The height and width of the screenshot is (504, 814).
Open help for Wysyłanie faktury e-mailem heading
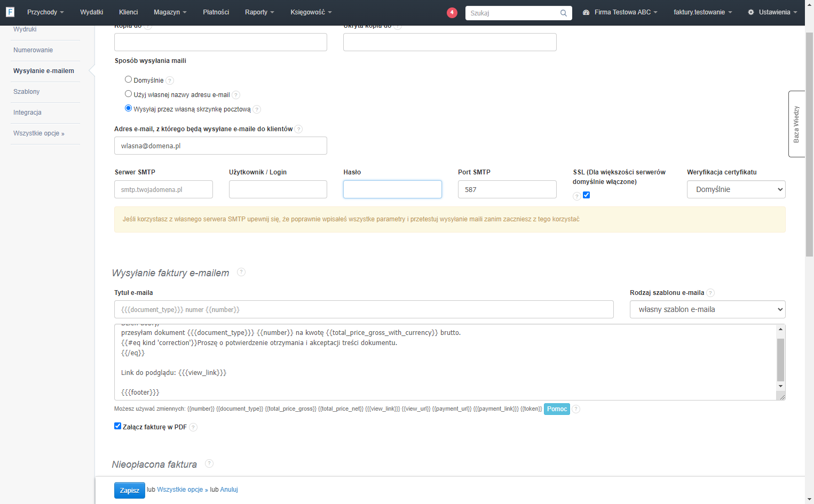tap(241, 272)
